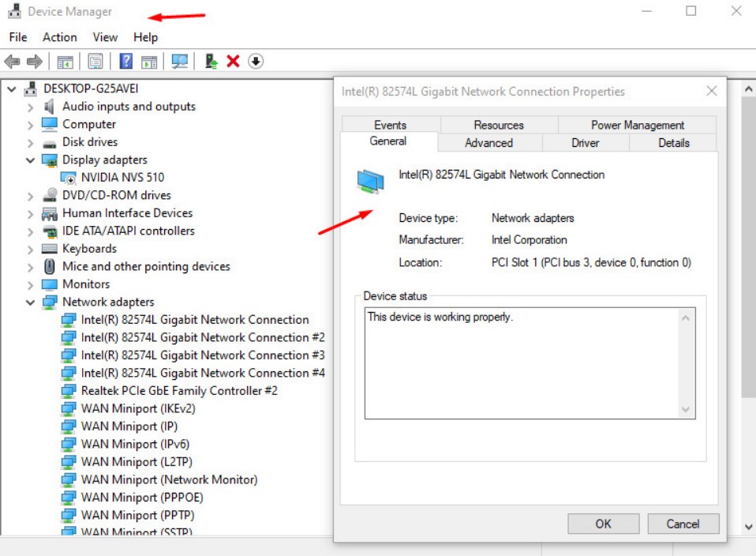Expand the Disk drives node
Viewport: 756px width, 556px height.
point(30,143)
